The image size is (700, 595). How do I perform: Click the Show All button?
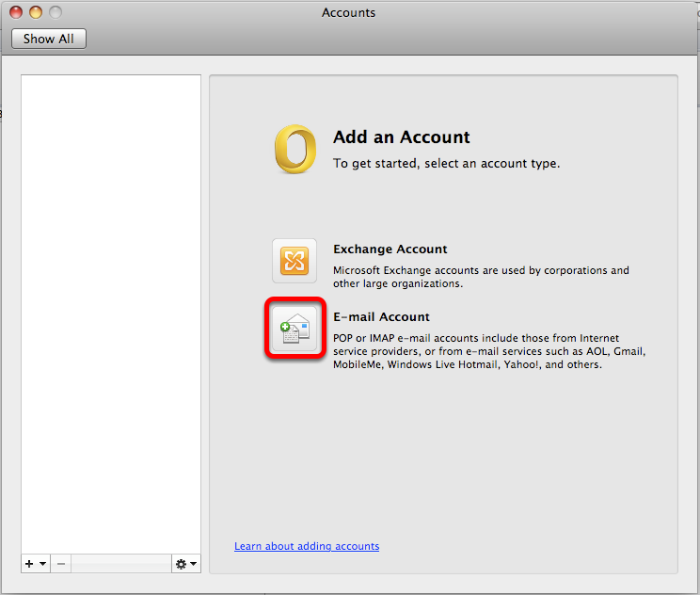pos(49,39)
